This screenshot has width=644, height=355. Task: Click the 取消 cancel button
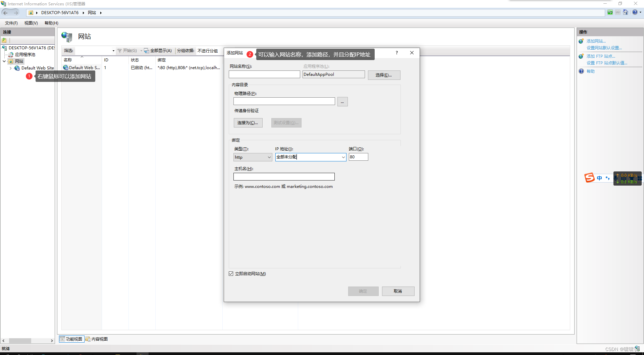point(398,291)
